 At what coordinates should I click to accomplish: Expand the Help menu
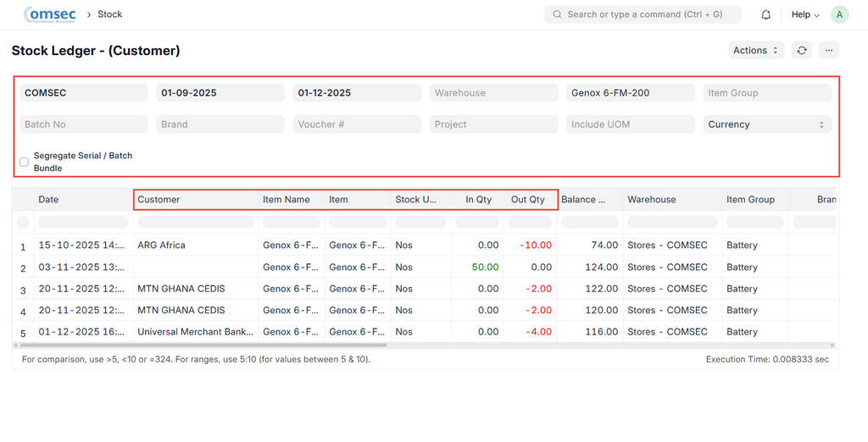click(805, 14)
